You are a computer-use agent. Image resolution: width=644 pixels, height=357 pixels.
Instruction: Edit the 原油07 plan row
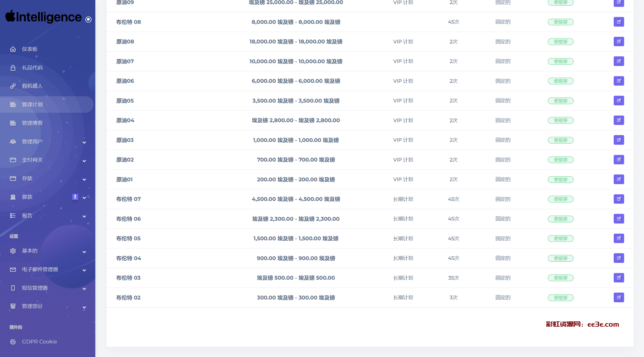(x=619, y=61)
